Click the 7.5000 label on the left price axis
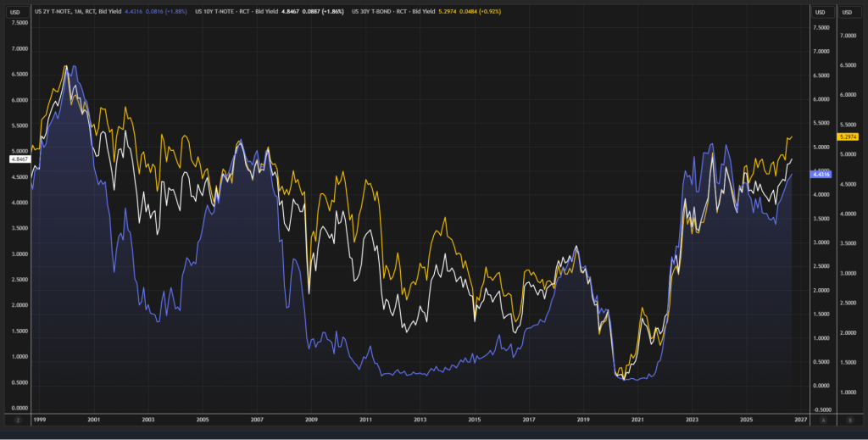The image size is (868, 440). click(19, 23)
